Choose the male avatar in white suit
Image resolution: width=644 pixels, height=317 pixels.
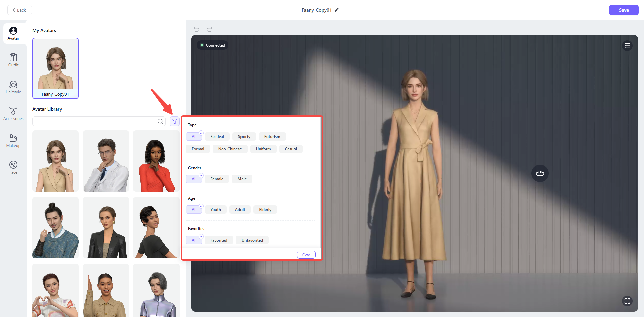tap(106, 161)
